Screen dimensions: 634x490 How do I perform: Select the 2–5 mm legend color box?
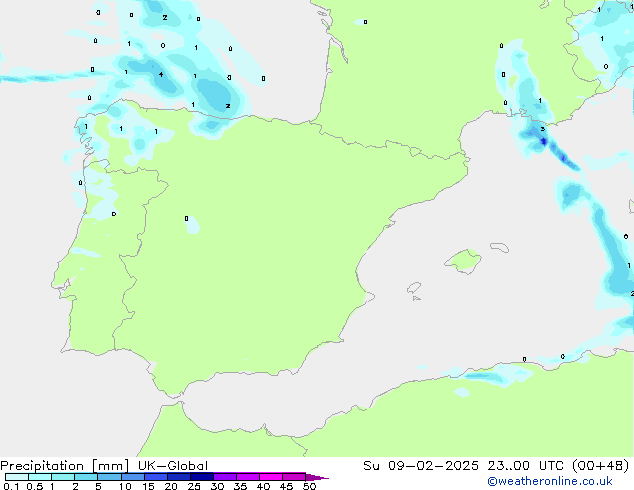pyautogui.click(x=86, y=477)
